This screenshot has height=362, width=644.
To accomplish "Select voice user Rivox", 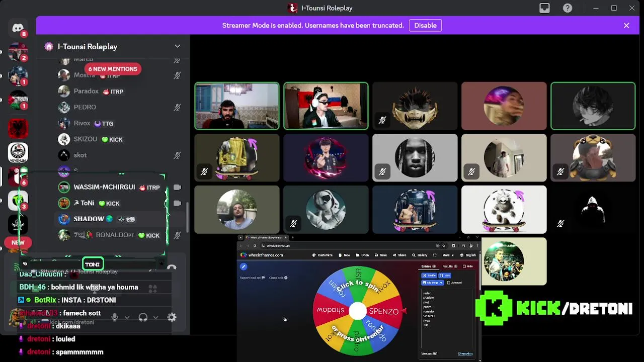I will (119, 123).
